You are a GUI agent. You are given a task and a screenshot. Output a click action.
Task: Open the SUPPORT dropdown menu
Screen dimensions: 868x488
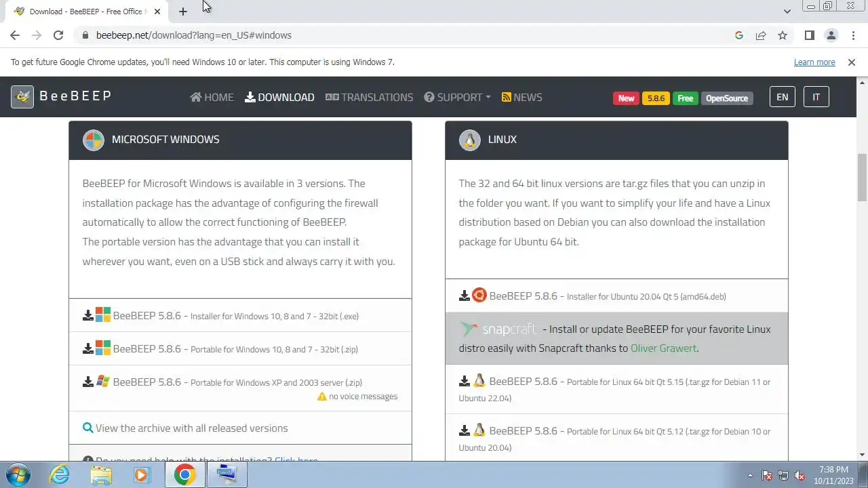(457, 98)
